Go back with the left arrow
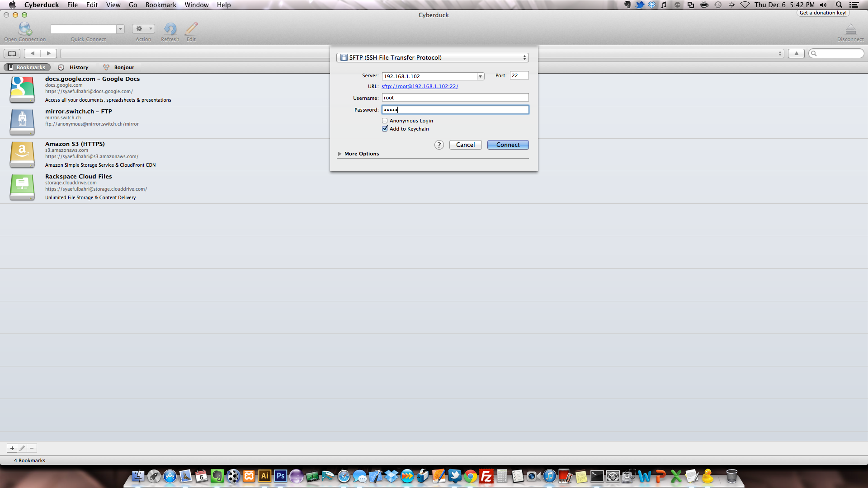The height and width of the screenshot is (488, 868). 32,53
